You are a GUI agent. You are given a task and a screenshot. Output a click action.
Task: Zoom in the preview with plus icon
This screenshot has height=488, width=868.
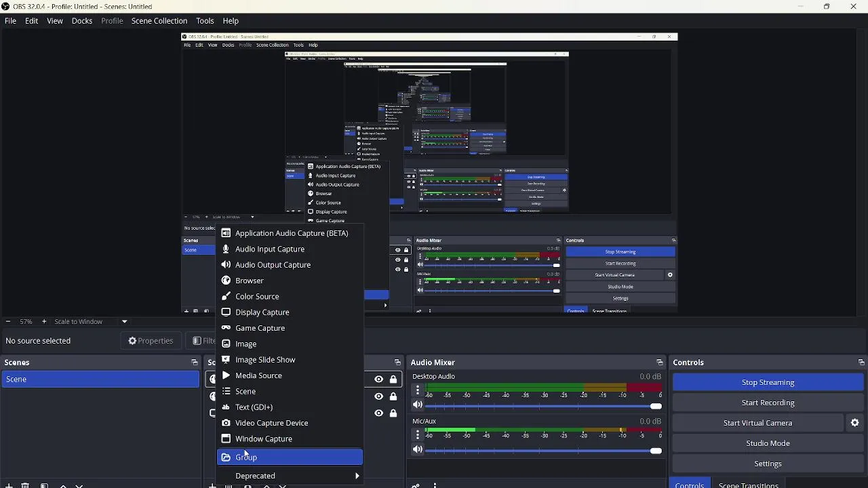coord(44,321)
